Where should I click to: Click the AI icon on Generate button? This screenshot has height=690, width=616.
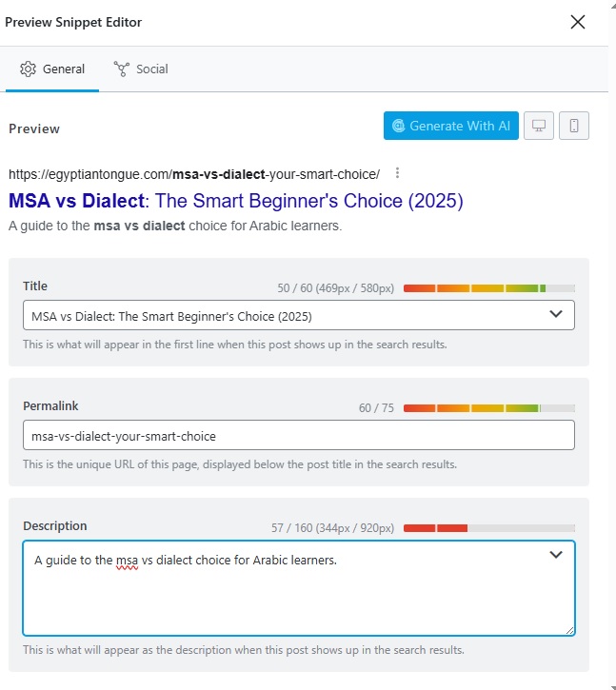click(399, 126)
